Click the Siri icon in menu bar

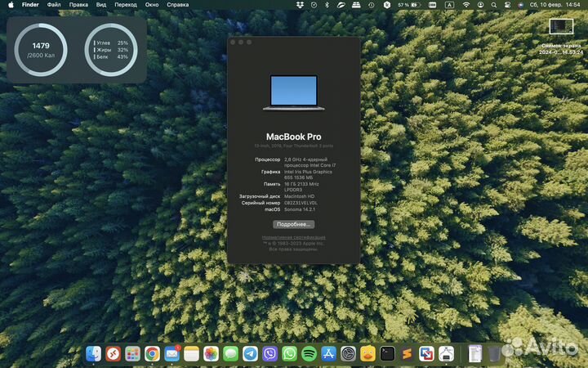point(520,5)
